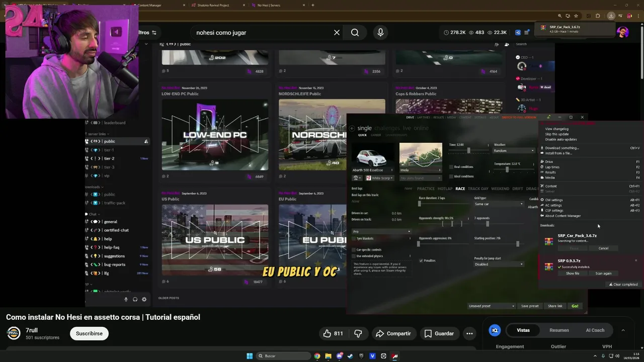The image size is (644, 362).
Task: Enable Ideal conditions checkbox
Action: 451,176
